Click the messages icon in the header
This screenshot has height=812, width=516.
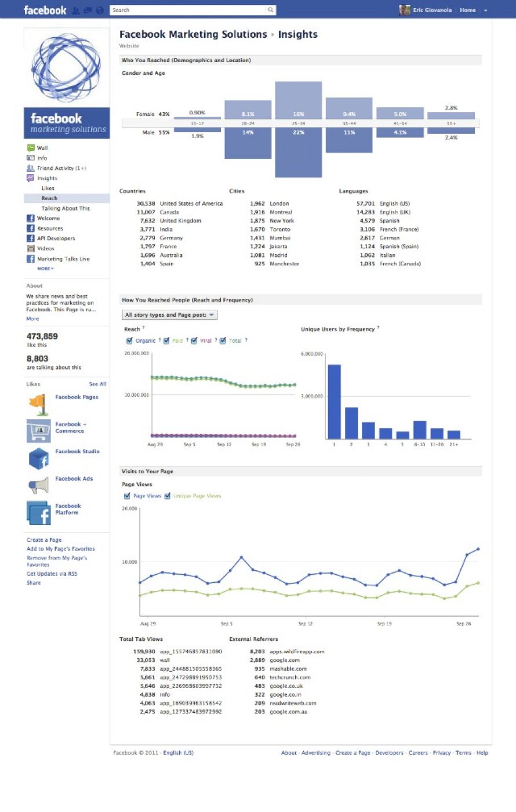click(88, 10)
